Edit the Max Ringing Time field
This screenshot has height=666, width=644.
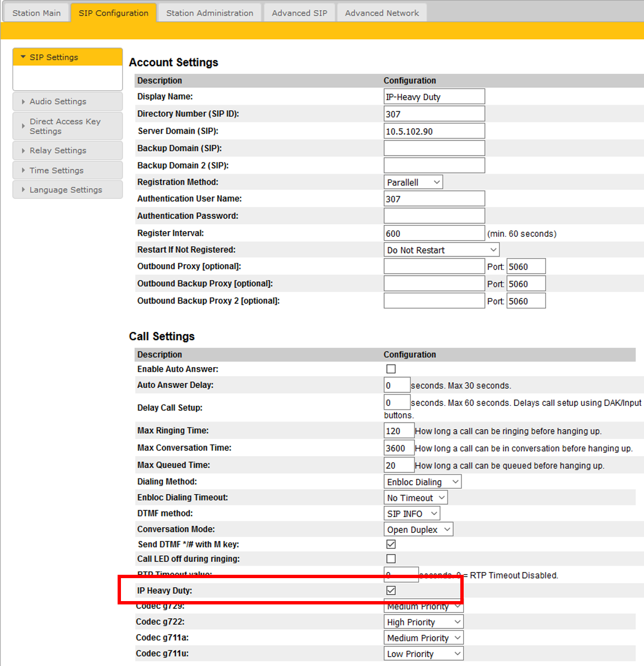399,431
